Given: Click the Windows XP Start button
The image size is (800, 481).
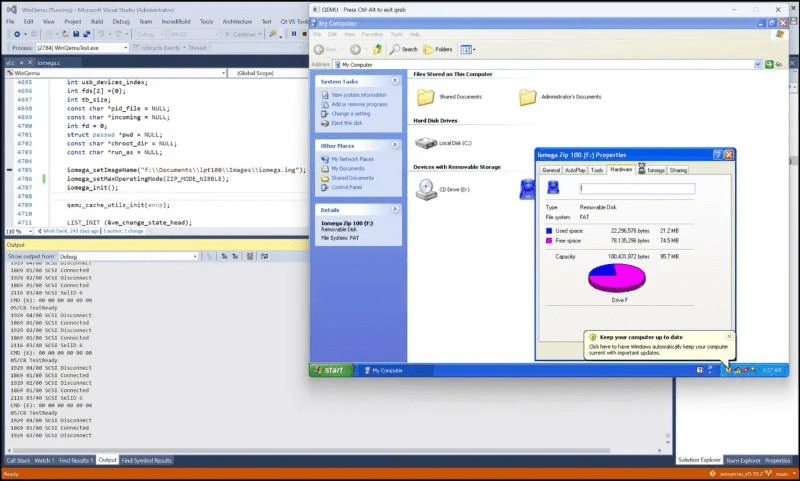Looking at the screenshot, I should [x=328, y=370].
